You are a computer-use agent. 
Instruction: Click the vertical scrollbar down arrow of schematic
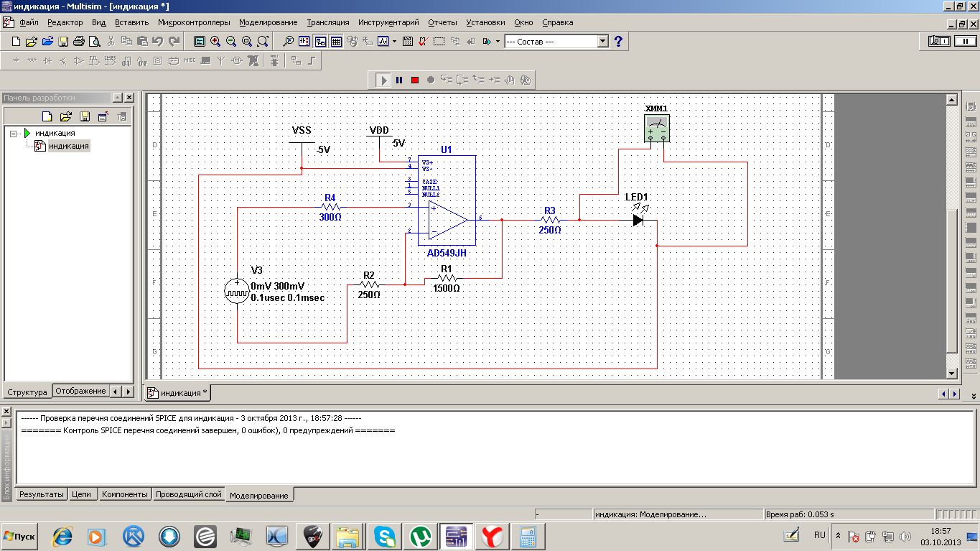952,374
